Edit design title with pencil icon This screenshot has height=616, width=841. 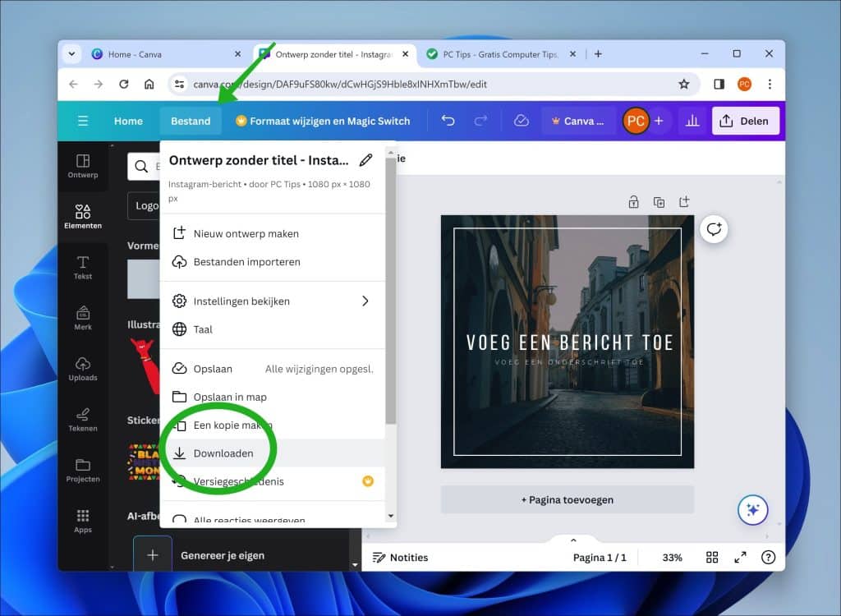point(365,160)
